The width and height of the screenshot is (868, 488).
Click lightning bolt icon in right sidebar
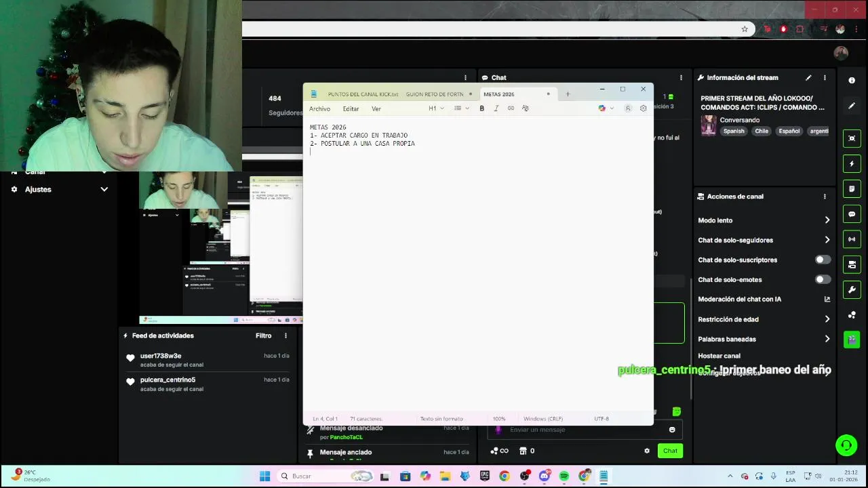click(x=852, y=164)
